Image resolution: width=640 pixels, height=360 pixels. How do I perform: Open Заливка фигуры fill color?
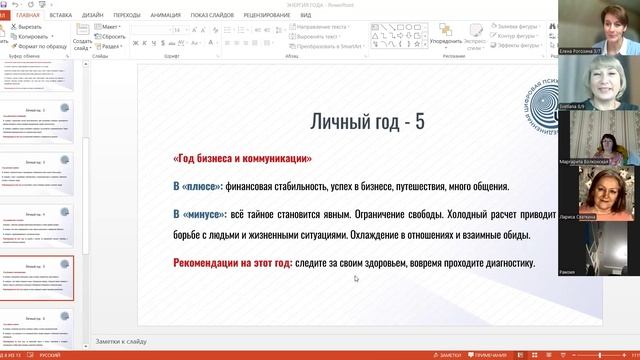pos(516,26)
